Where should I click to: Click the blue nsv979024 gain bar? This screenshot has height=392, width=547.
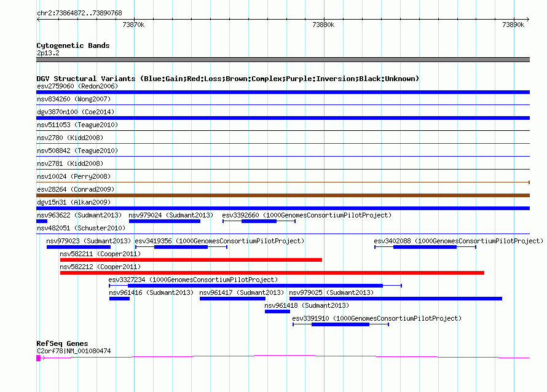pyautogui.click(x=165, y=221)
